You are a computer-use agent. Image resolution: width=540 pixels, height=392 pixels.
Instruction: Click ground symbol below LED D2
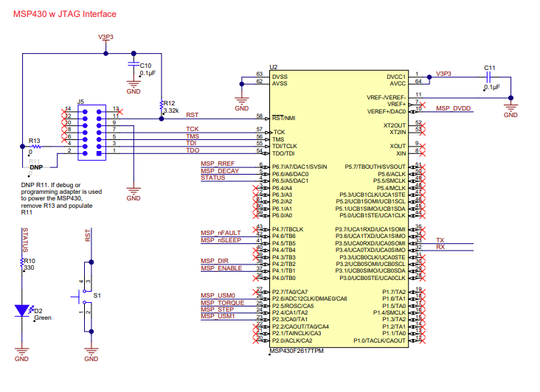point(22,352)
